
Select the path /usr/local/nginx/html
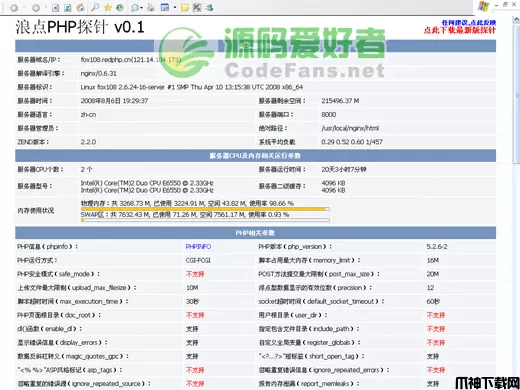pyautogui.click(x=350, y=128)
